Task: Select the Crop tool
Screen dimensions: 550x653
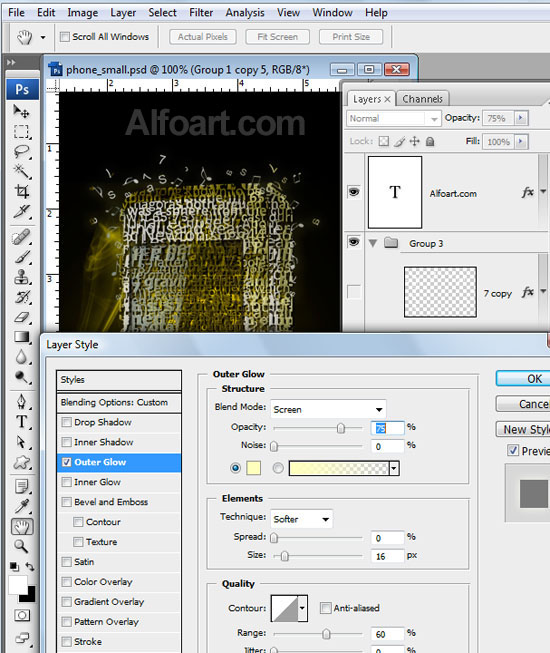Action: click(x=21, y=191)
